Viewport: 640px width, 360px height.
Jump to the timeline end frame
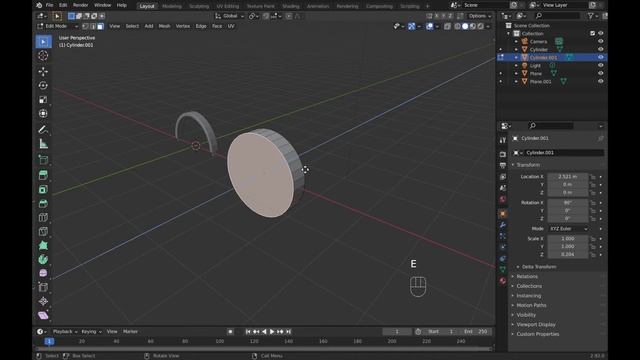288,331
